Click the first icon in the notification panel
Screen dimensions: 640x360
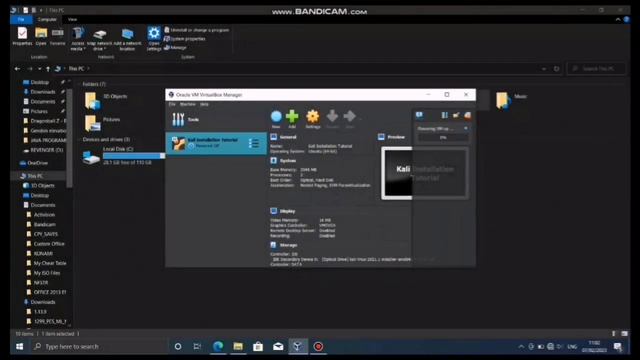click(x=419, y=116)
